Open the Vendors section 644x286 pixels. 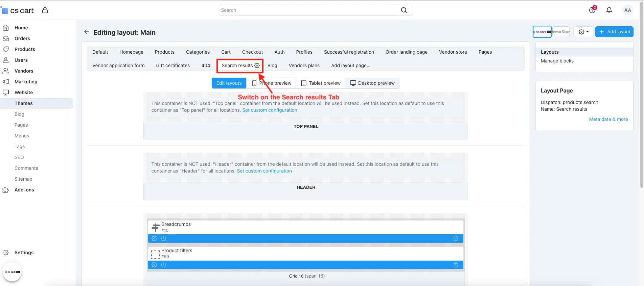(x=24, y=71)
